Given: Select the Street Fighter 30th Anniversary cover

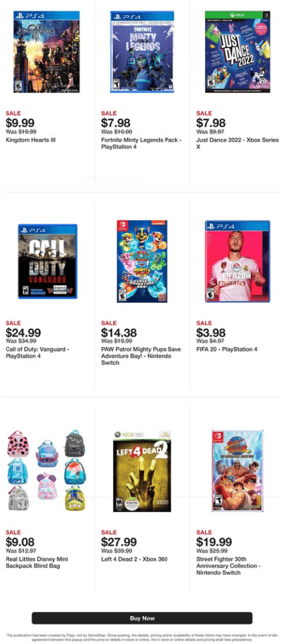Looking at the screenshot, I should (237, 470).
